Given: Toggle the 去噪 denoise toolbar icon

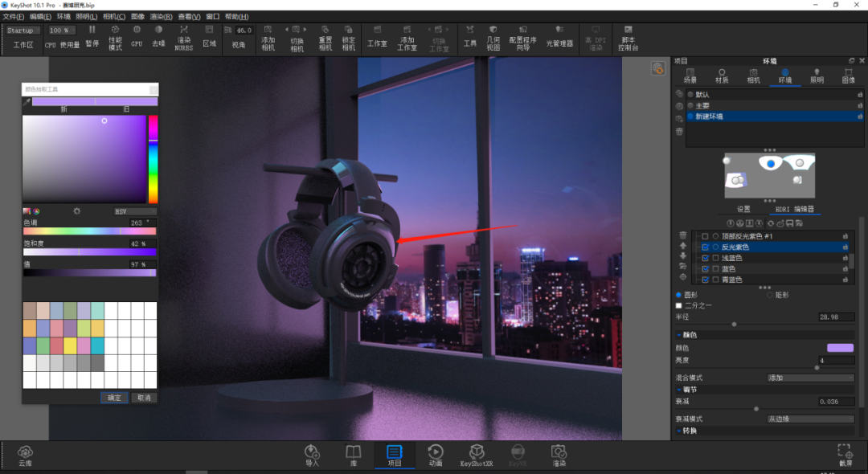Looking at the screenshot, I should [x=158, y=36].
